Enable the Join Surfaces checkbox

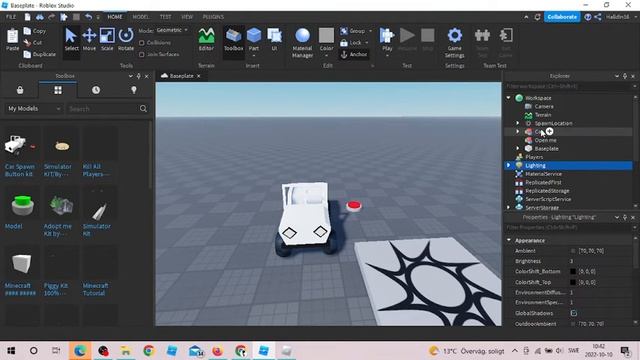pos(142,54)
